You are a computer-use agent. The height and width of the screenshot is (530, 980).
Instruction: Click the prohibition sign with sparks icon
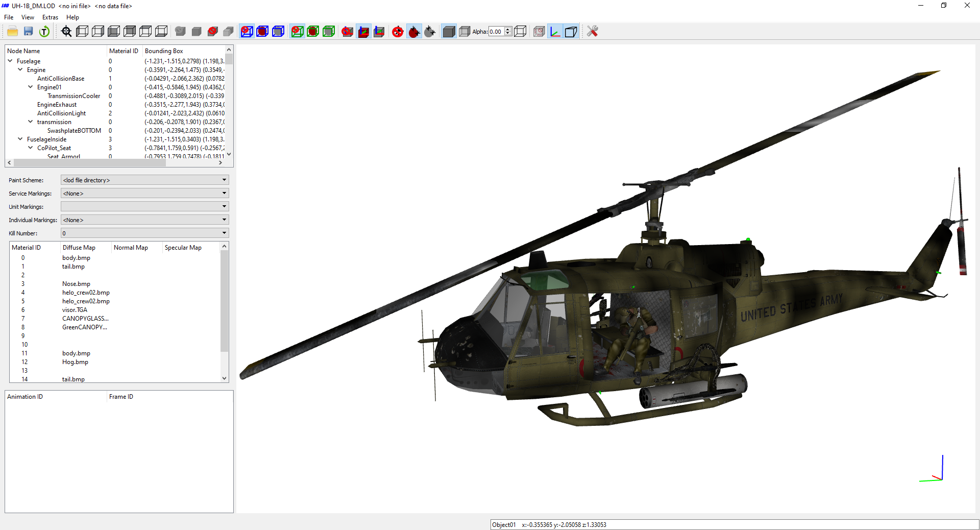[398, 32]
